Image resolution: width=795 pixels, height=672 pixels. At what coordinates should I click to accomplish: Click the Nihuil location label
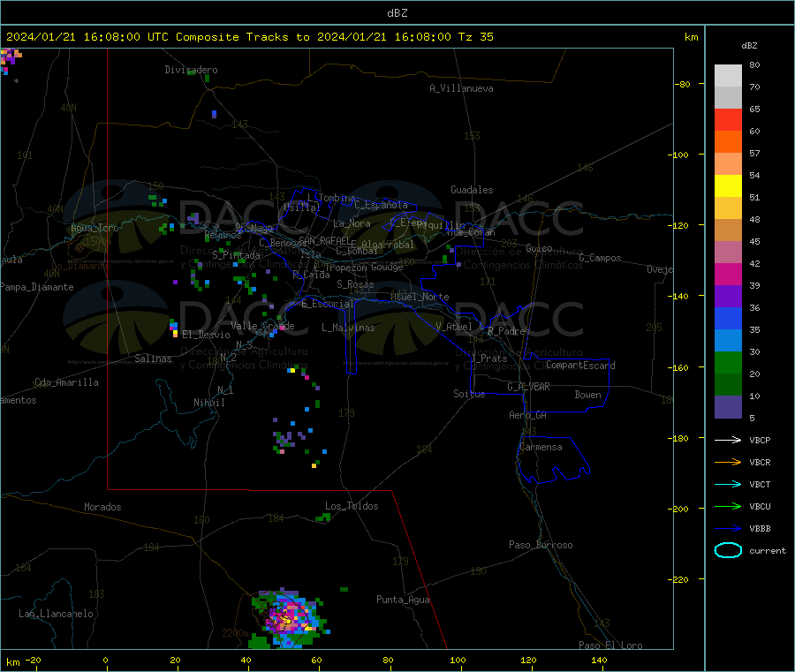pyautogui.click(x=209, y=403)
